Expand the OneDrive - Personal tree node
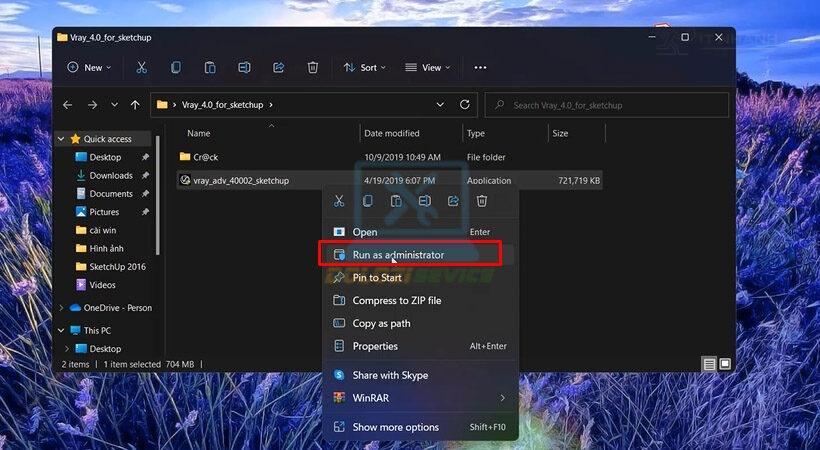 (61, 308)
